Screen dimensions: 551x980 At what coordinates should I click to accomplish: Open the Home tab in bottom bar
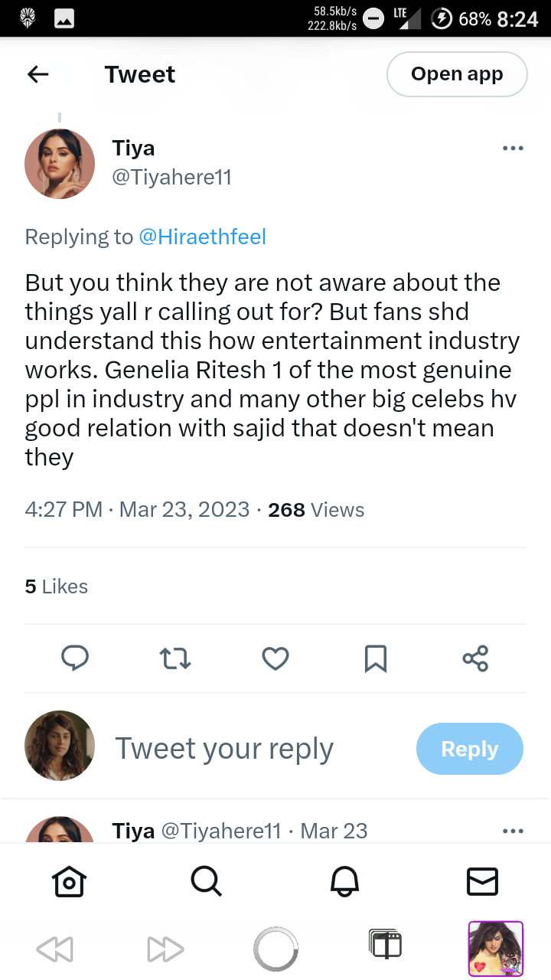coord(69,881)
